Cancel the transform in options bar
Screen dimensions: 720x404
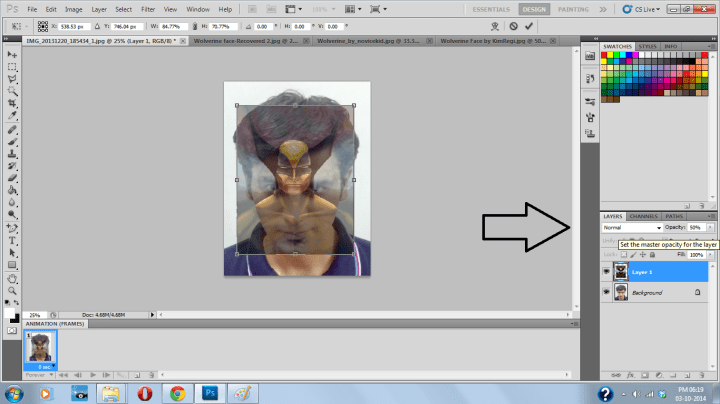point(513,26)
